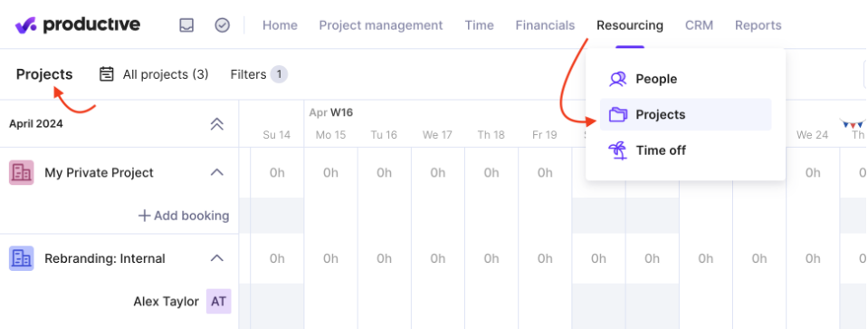
Task: Collapse all rows with double chevron
Action: point(217,124)
